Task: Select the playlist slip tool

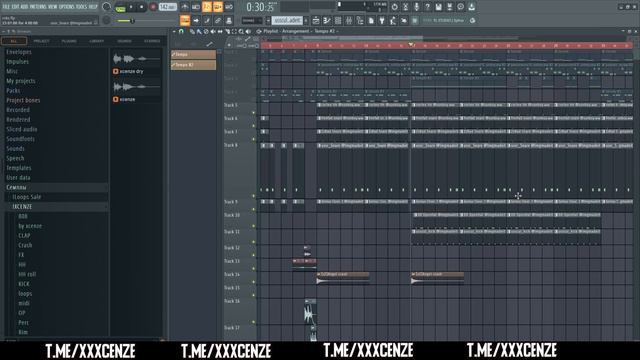Action: 220,31
